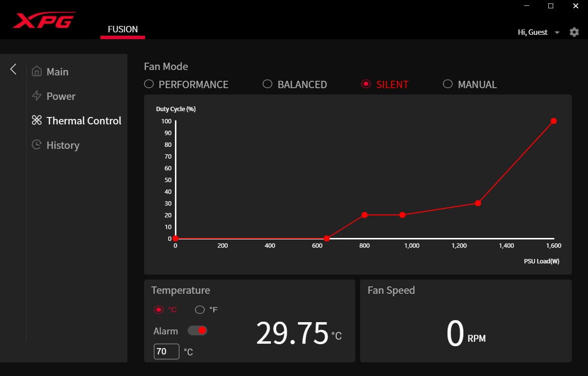588x376 pixels.
Task: Click the Power lightning bolt icon
Action: click(36, 95)
